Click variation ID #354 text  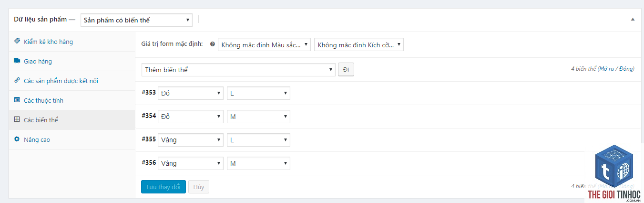pyautogui.click(x=149, y=116)
